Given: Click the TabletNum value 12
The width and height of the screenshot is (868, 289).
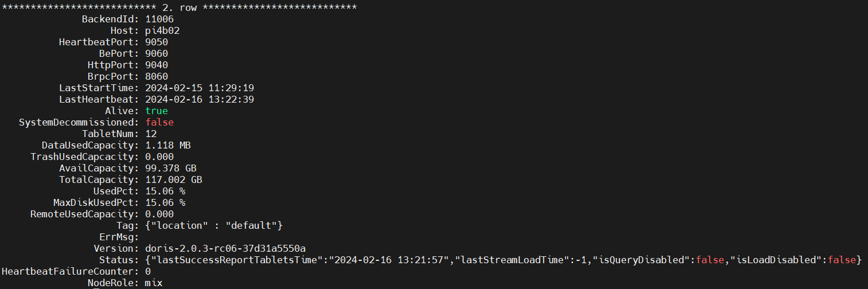Looking at the screenshot, I should pos(151,134).
